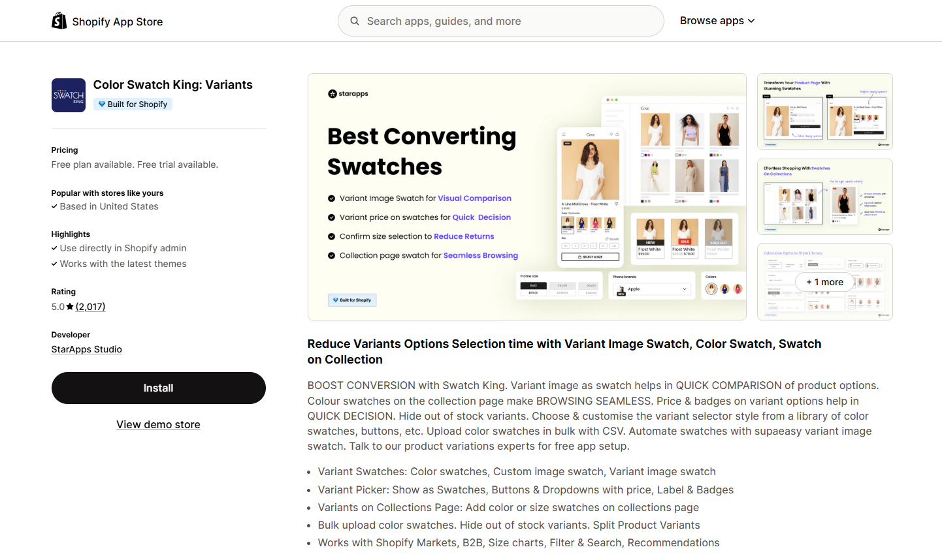Click the Color Swatch King app icon
This screenshot has width=942, height=560.
pos(69,95)
